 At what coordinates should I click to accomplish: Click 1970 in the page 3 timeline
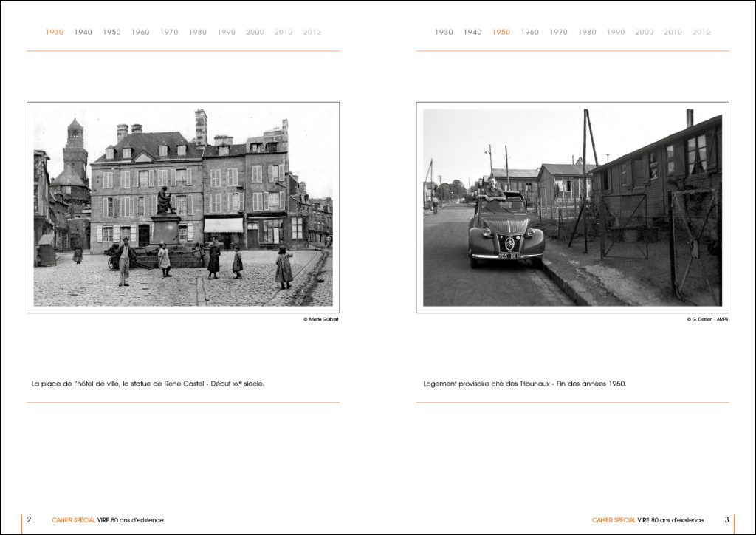[x=558, y=33]
